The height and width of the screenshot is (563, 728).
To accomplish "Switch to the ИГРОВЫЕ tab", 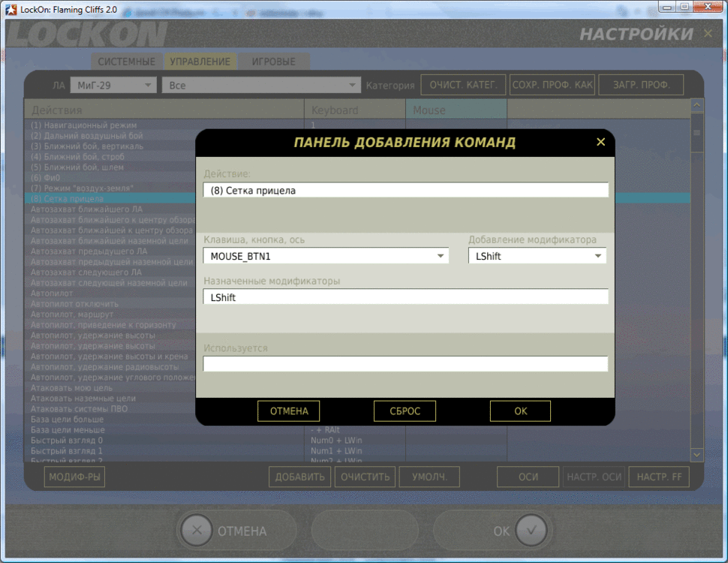I will coord(273,62).
